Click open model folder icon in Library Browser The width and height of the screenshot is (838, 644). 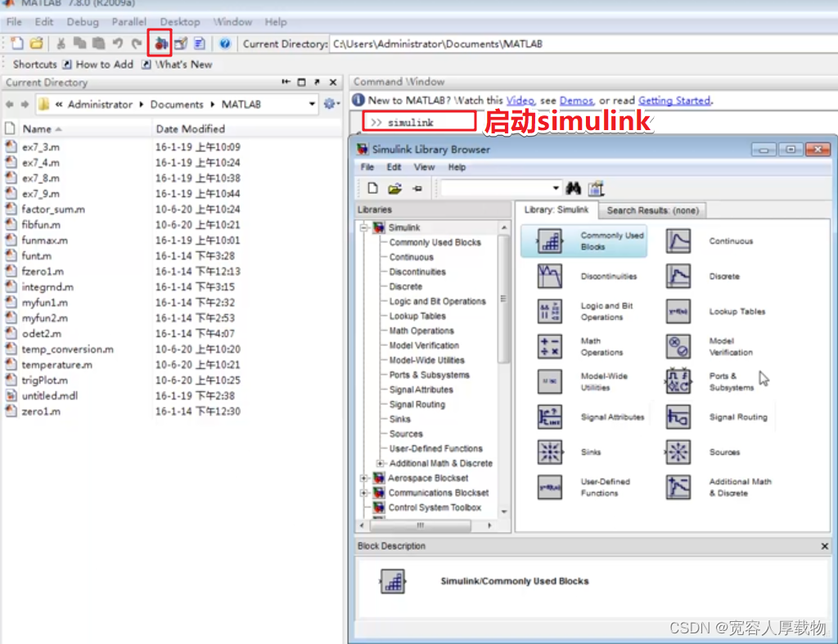click(x=395, y=188)
